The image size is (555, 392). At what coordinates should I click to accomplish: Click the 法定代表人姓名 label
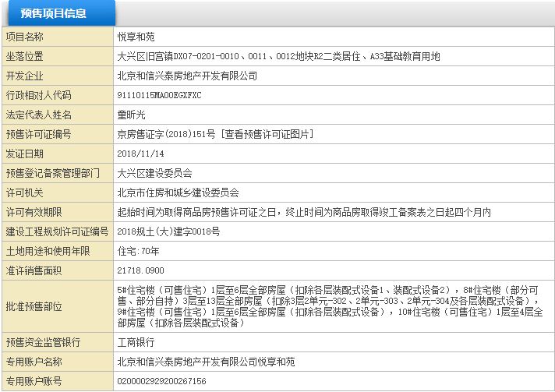click(38, 115)
